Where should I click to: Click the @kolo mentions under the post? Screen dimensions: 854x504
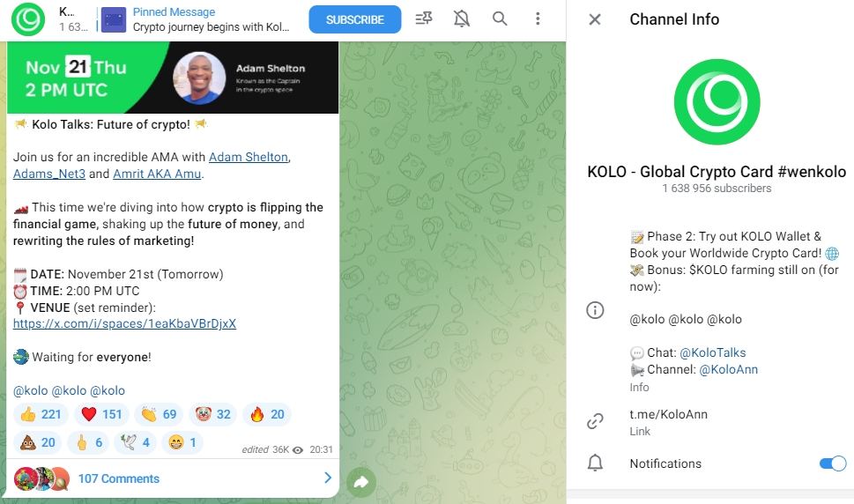[69, 391]
